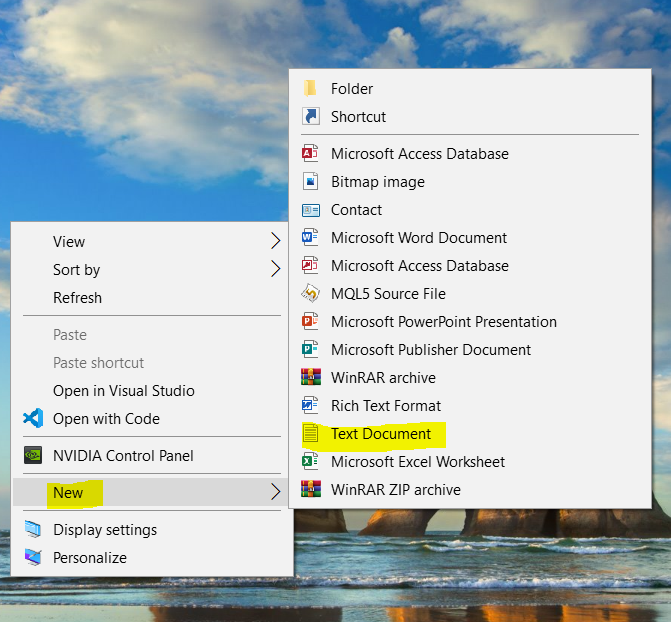Click the Contact card icon
Viewport: 671px width, 622px height.
pyautogui.click(x=311, y=210)
